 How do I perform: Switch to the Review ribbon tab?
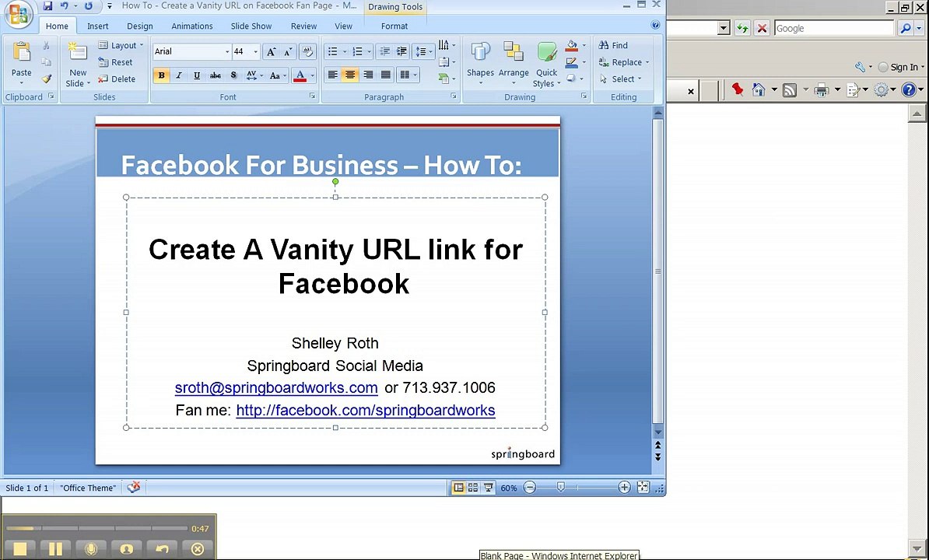(x=304, y=26)
